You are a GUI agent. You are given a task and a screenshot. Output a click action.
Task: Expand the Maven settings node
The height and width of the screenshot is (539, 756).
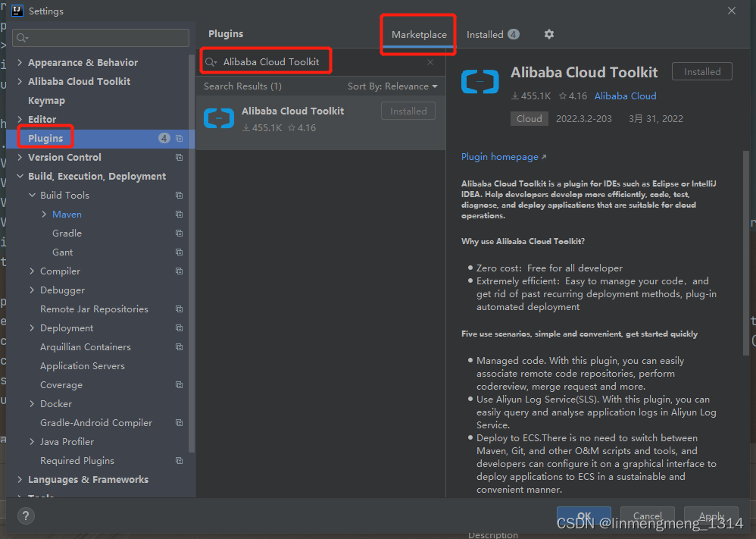44,215
